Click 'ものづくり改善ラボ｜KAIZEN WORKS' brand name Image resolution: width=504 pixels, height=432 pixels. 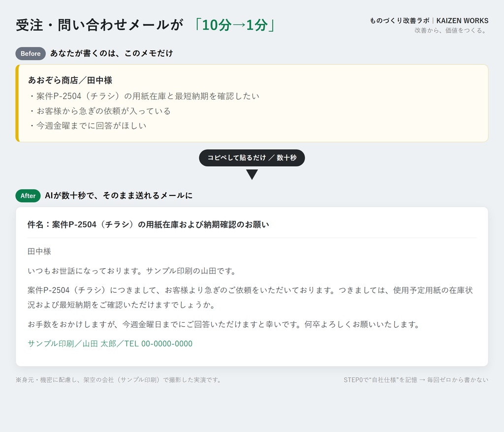[429, 21]
